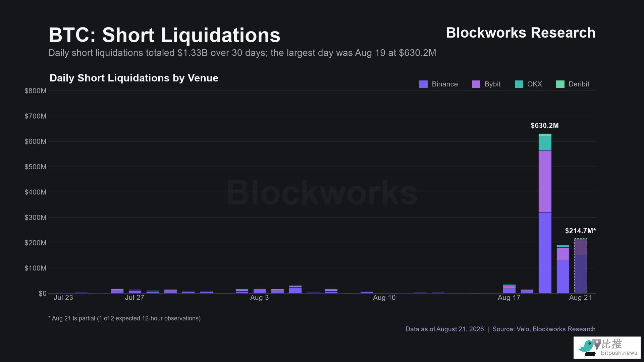Click the Bybit segment of Aug 19 bar
The height and width of the screenshot is (362, 644).
coord(545,181)
